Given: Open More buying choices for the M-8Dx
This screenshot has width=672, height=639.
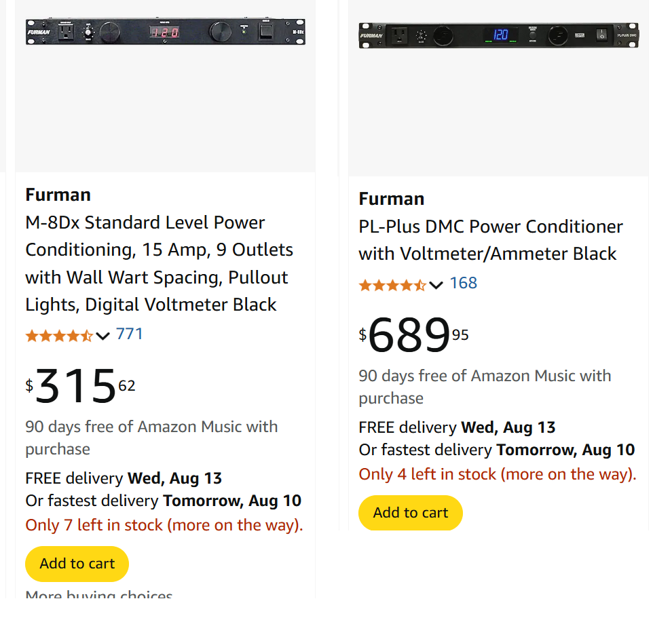Looking at the screenshot, I should point(99,596).
